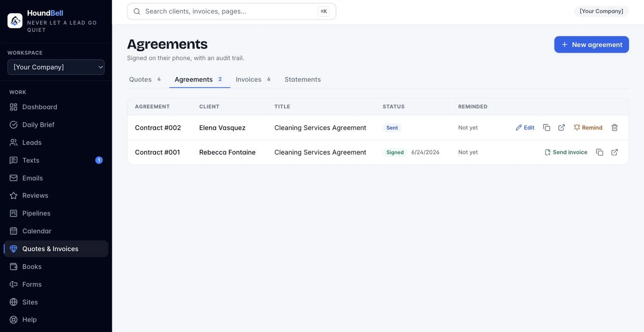Expand the workspace selector dropdown

56,67
